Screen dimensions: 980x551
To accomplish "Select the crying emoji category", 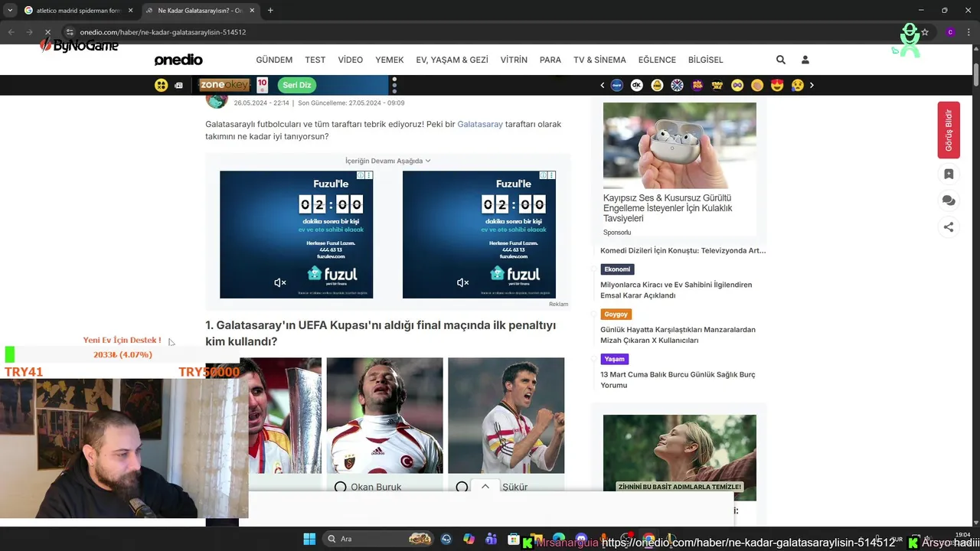I will (x=798, y=85).
